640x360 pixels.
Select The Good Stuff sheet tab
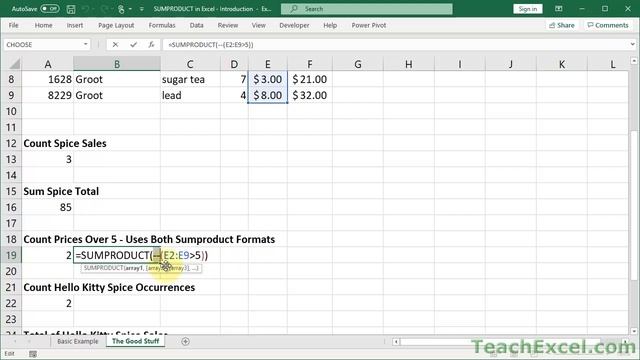pos(136,341)
